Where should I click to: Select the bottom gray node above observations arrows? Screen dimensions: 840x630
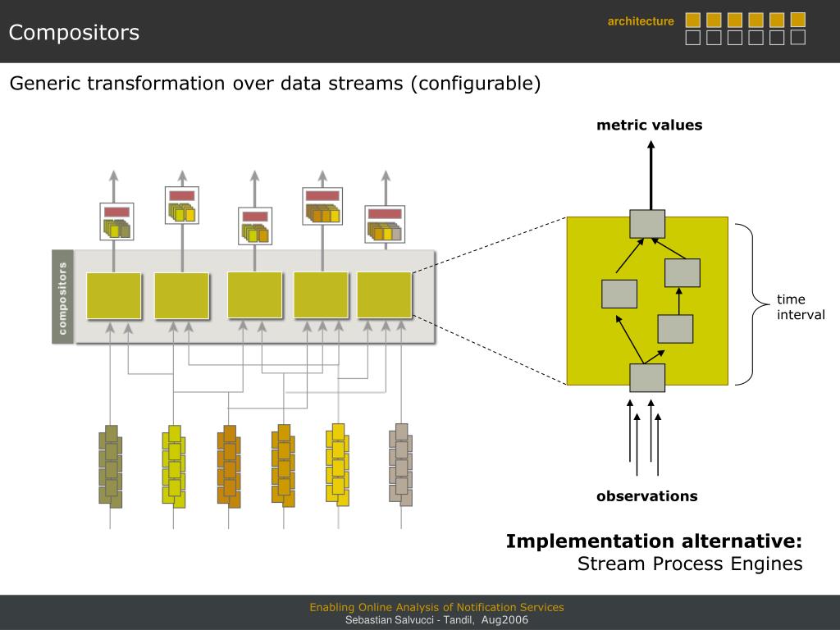pyautogui.click(x=647, y=378)
